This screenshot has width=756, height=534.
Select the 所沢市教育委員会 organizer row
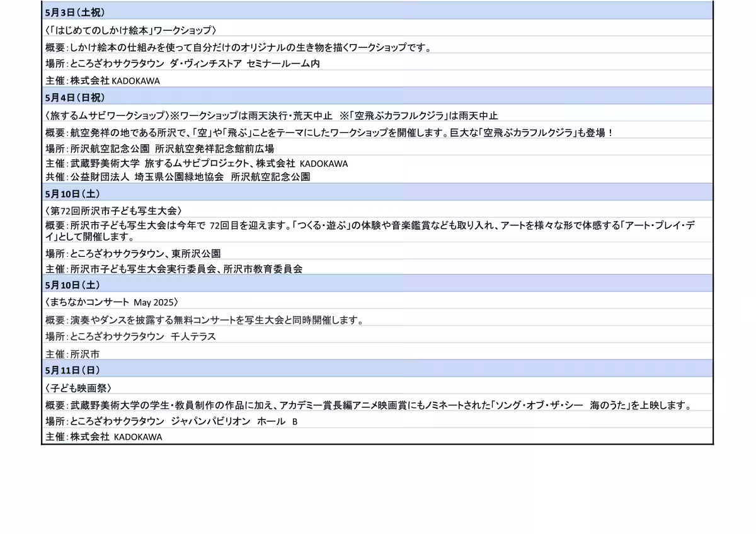174,268
